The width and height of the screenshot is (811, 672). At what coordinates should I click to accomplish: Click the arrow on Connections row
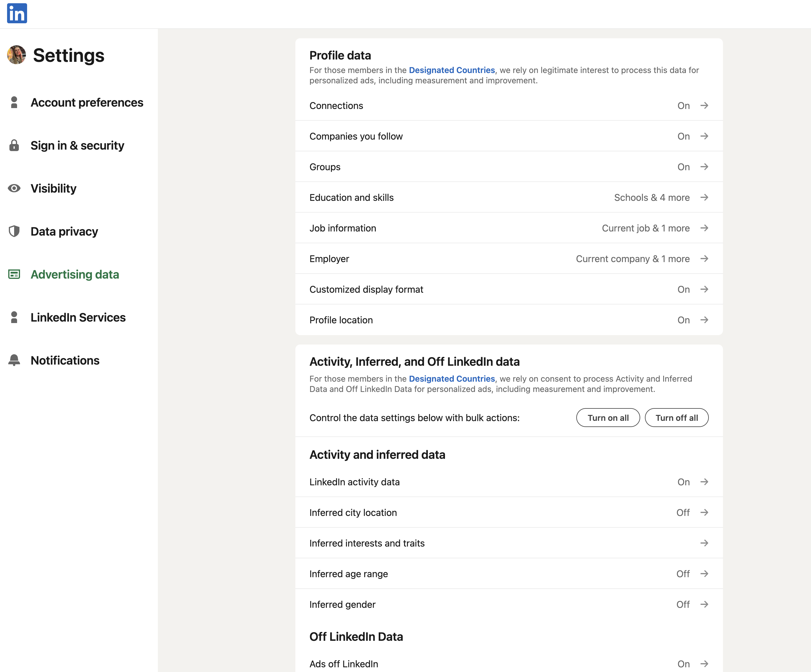pos(704,105)
